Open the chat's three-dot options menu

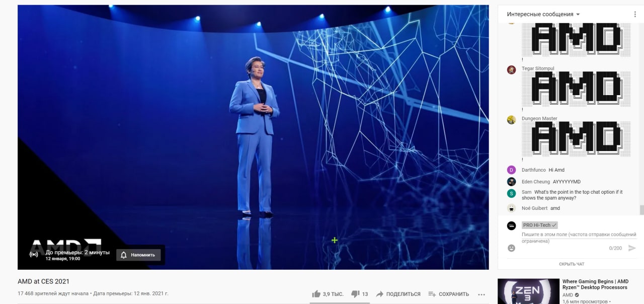pyautogui.click(x=635, y=14)
